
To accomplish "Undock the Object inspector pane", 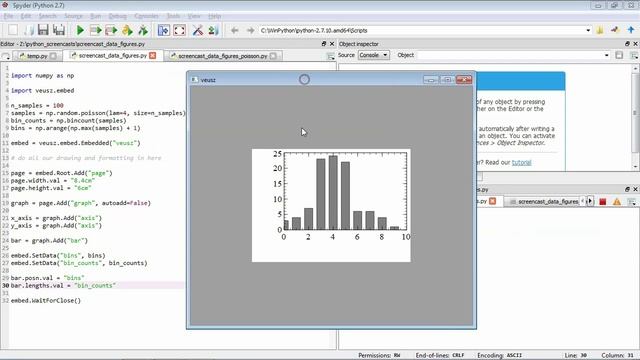I will (x=627, y=44).
